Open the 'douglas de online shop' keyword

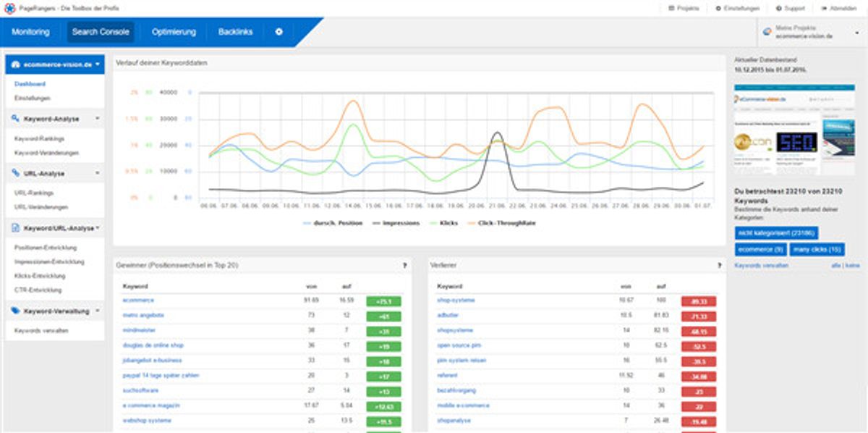tap(153, 345)
